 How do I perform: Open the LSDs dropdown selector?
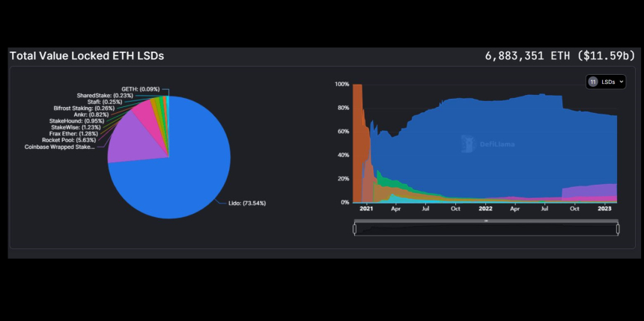(x=606, y=82)
